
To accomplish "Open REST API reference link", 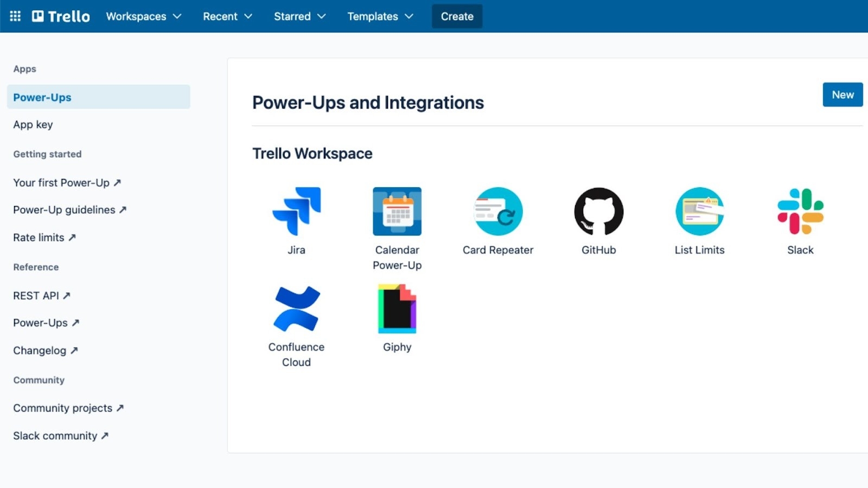I will click(x=42, y=296).
